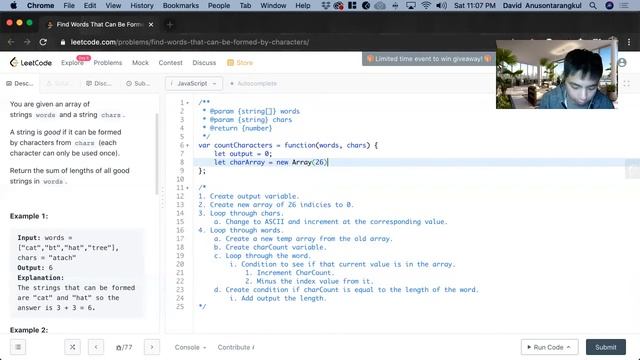Open the Explore page
640x360 pixels.
click(x=72, y=62)
